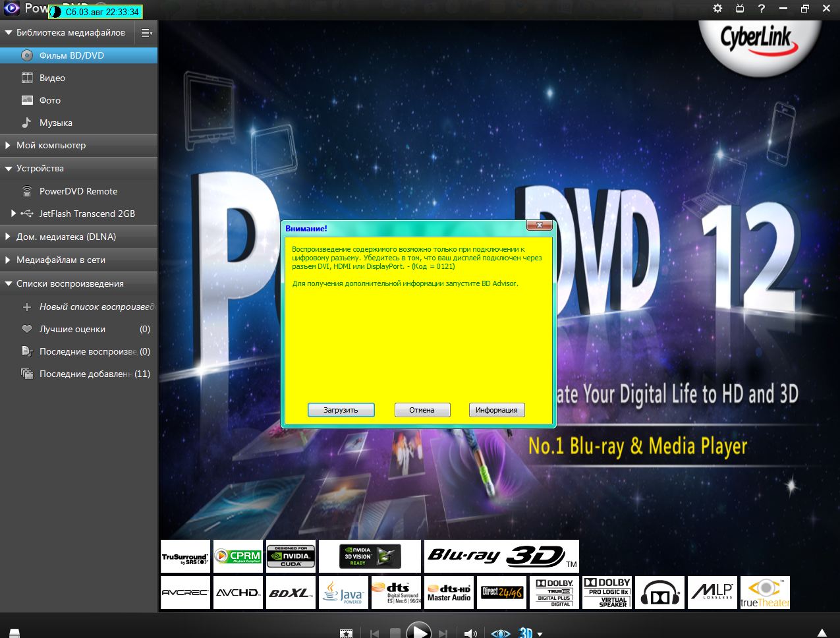The width and height of the screenshot is (840, 638).
Task: Open the Видео library item
Action: point(52,78)
